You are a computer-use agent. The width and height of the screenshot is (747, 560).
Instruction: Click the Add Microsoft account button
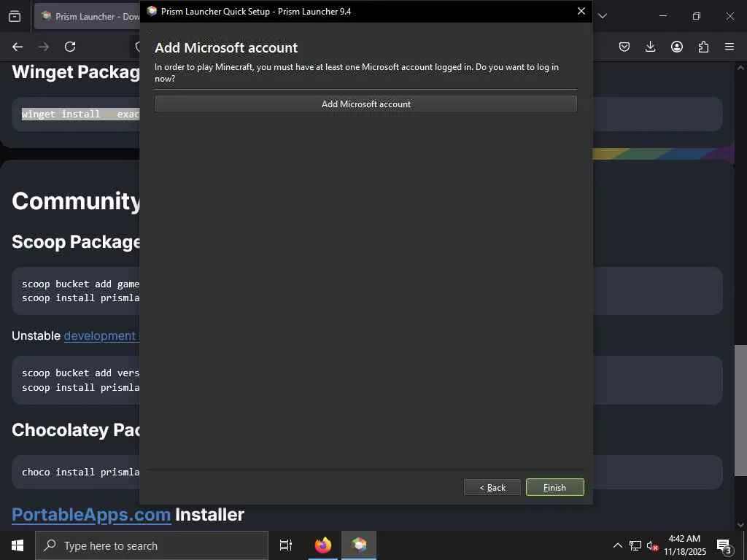pos(366,104)
